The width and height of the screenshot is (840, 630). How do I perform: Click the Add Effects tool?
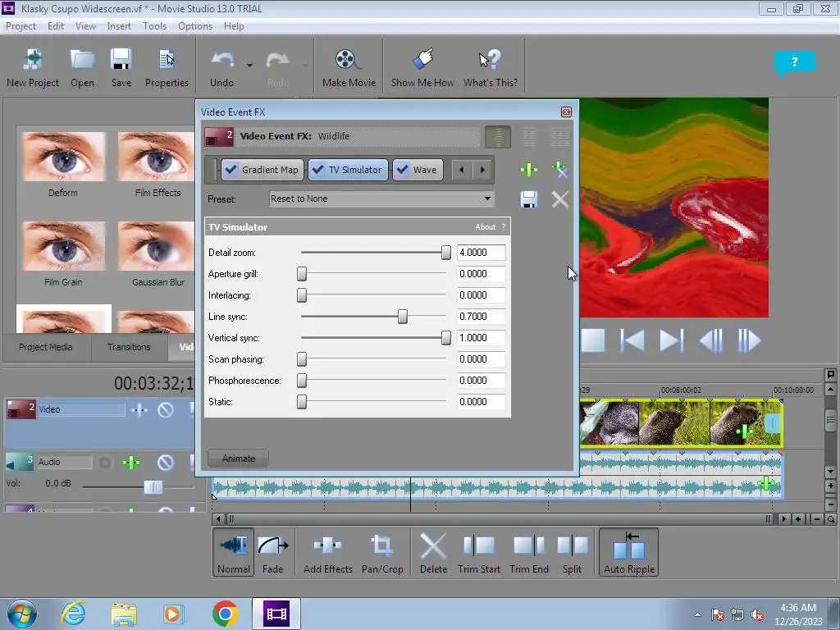328,552
